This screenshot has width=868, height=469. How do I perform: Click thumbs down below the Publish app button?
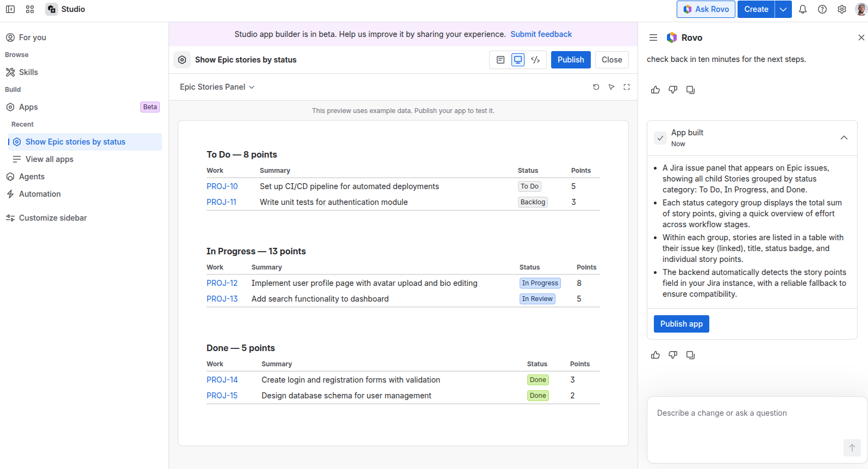pyautogui.click(x=673, y=355)
